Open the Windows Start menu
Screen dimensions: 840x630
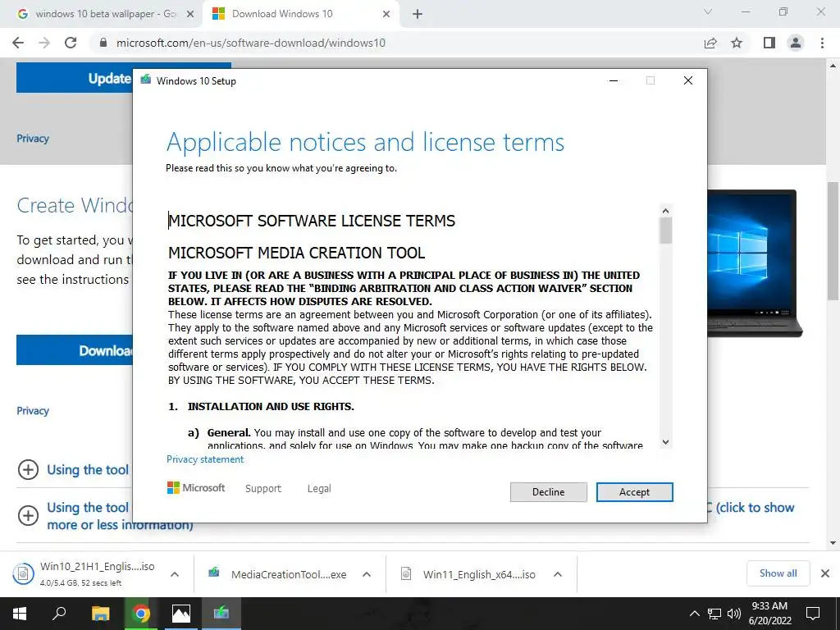(x=20, y=614)
